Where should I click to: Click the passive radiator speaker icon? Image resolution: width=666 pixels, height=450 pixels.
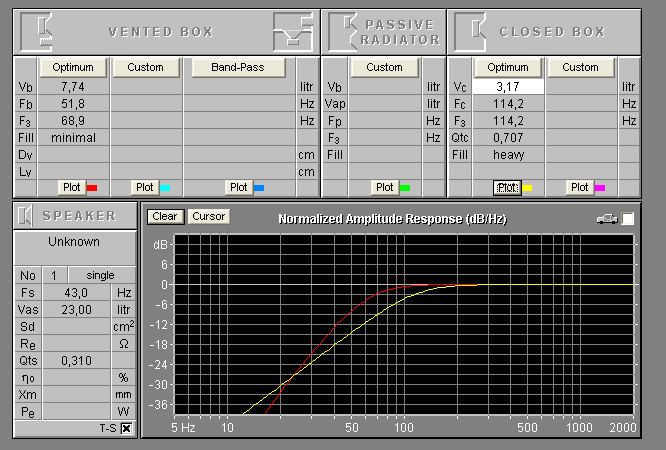(344, 32)
